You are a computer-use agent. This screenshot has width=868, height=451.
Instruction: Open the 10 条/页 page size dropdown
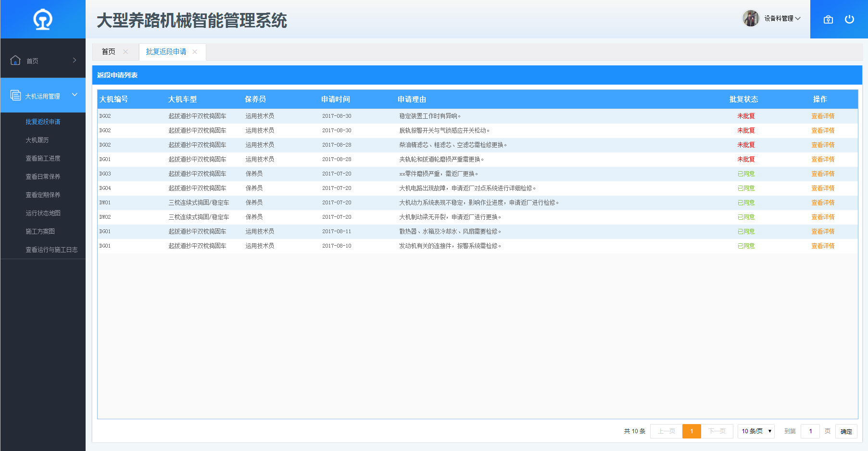756,431
